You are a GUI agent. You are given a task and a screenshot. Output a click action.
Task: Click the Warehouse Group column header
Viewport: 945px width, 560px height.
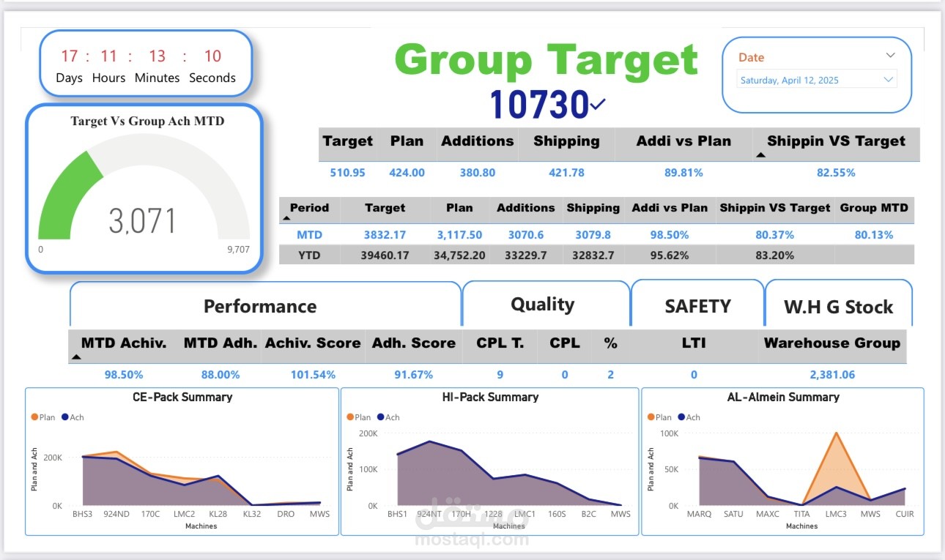click(x=831, y=343)
